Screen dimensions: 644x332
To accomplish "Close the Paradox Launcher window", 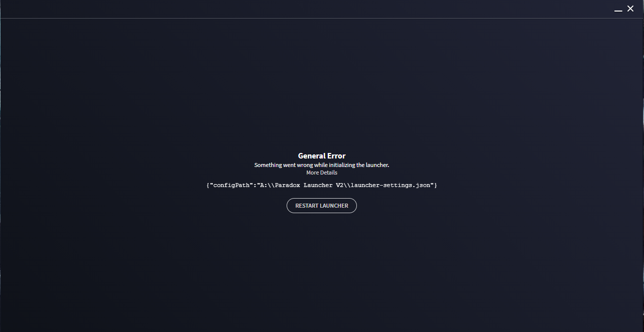I will click(630, 9).
